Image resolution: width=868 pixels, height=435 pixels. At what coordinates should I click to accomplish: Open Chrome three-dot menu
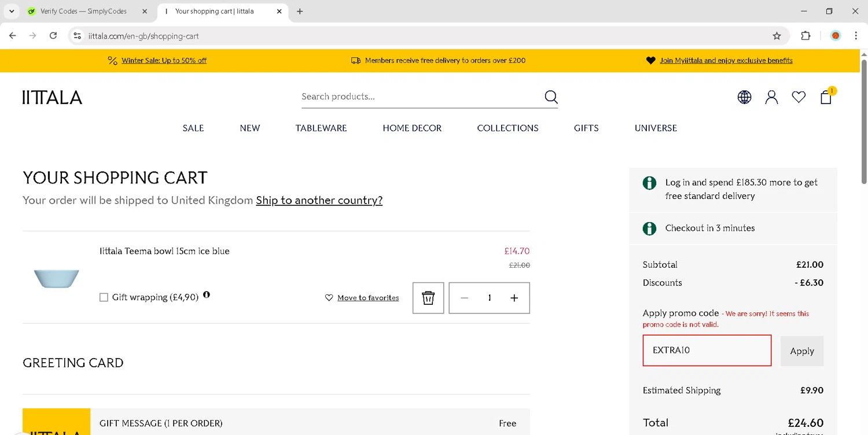click(856, 36)
